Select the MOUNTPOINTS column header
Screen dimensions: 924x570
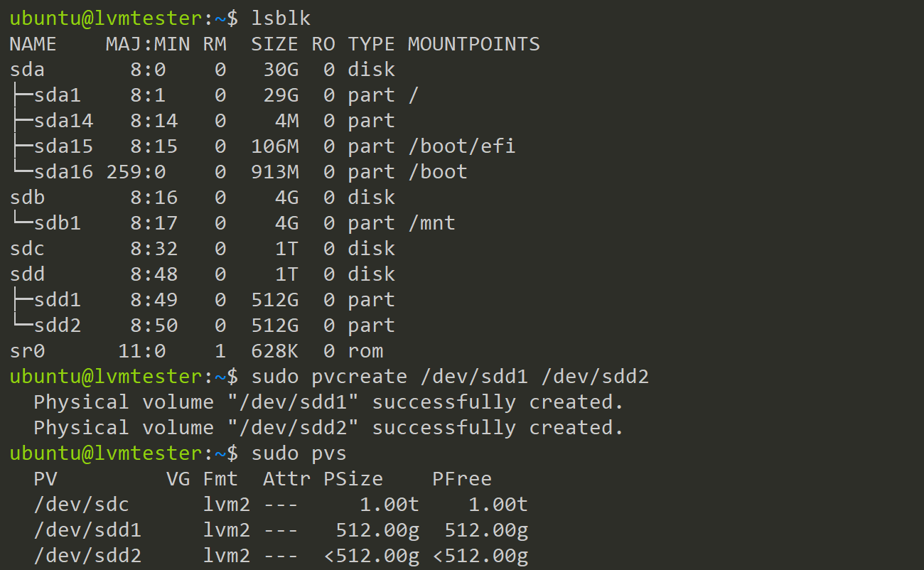[473, 44]
